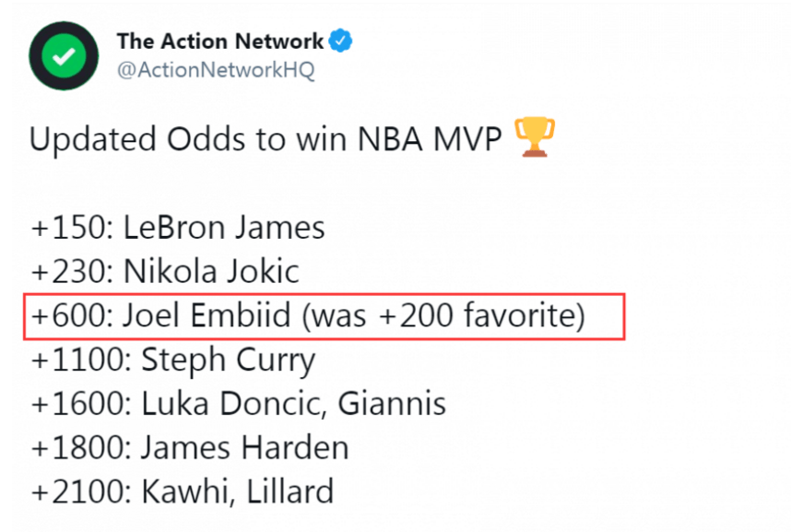
Task: Click the Luka Doncic name
Action: point(231,404)
